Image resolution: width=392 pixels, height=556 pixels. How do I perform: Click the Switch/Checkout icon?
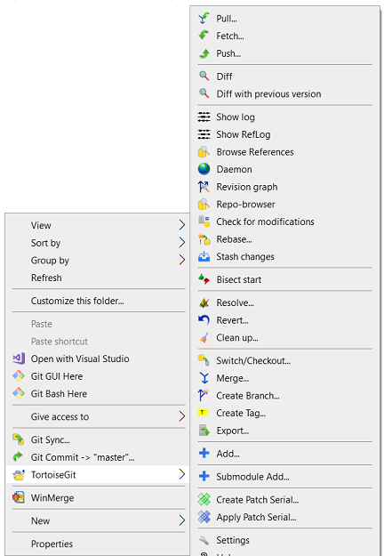204,360
